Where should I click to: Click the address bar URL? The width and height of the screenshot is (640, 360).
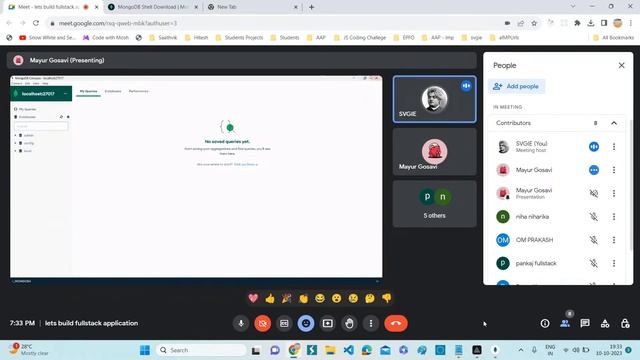click(118, 23)
